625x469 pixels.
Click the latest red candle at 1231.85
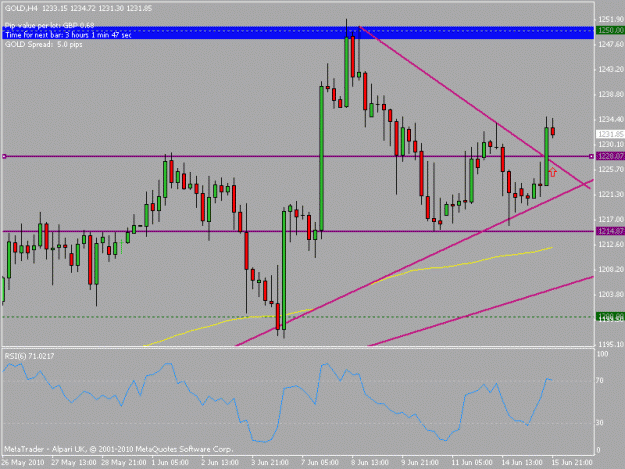click(x=553, y=131)
